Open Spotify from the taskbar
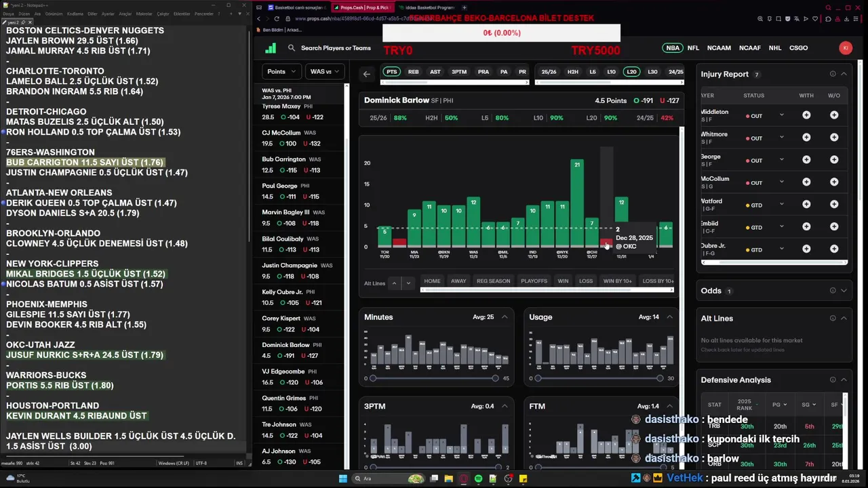Viewport: 868px width, 488px height. (478, 479)
